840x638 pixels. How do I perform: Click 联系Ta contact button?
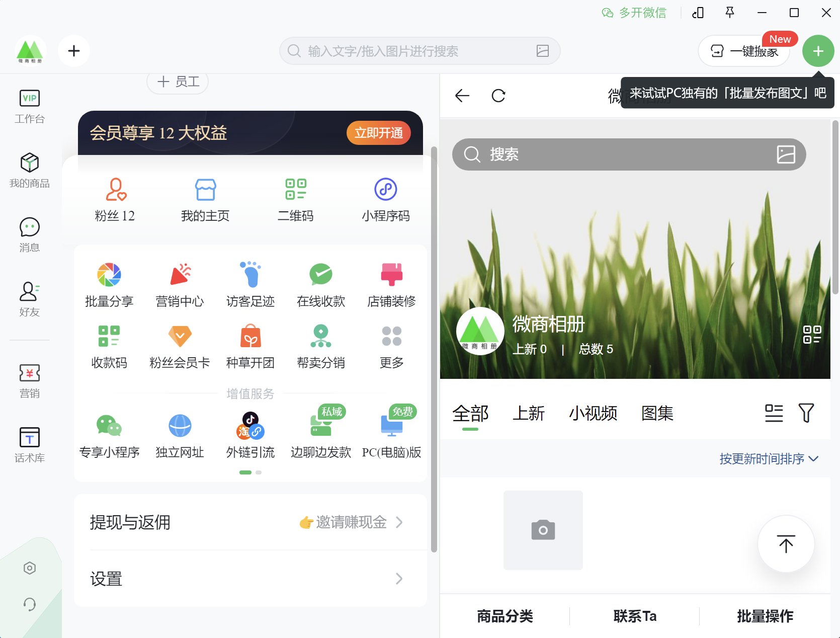click(x=635, y=616)
